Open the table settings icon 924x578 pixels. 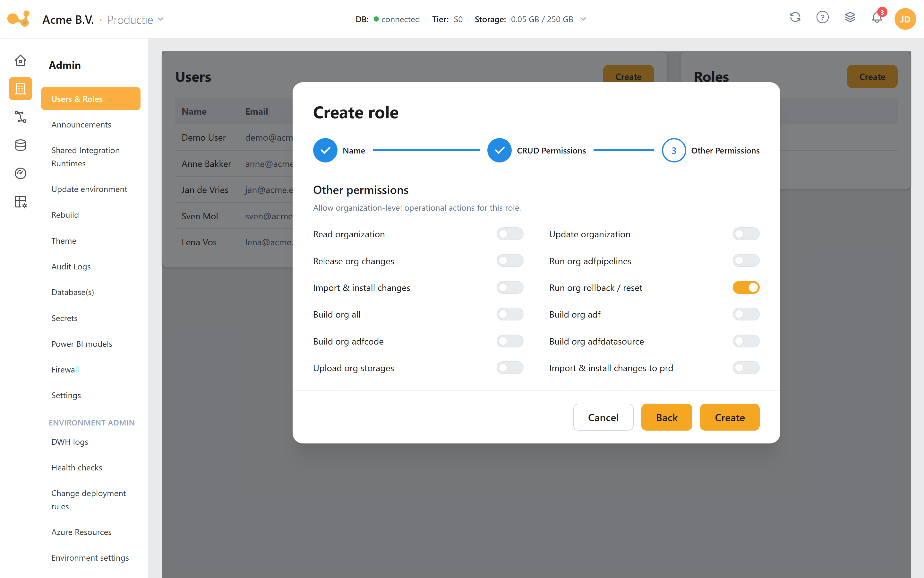pos(20,202)
